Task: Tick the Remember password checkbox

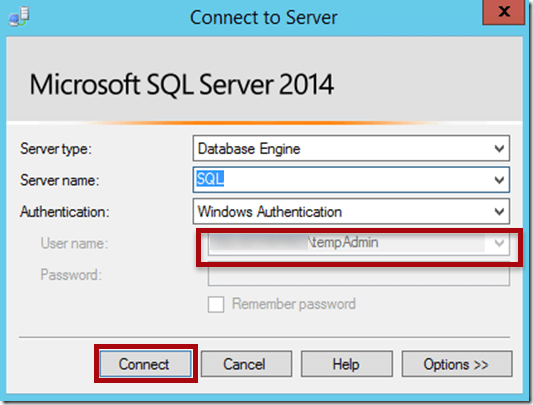Action: [x=216, y=304]
